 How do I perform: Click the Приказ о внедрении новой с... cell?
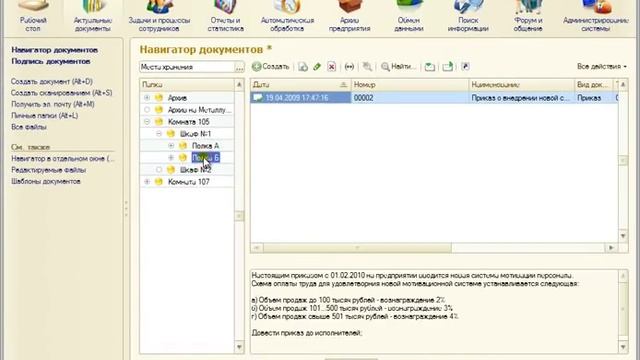tap(521, 98)
